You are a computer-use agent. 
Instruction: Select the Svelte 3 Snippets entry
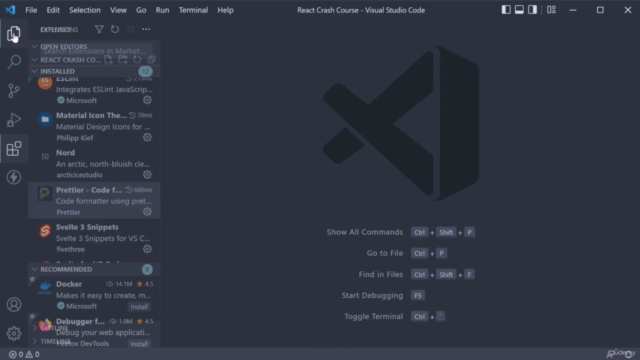(94, 238)
